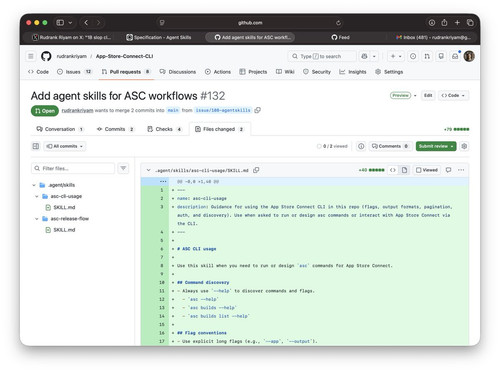This screenshot has height=372, width=500.
Task: Go forward with Safari forward arrow
Action: [98, 23]
